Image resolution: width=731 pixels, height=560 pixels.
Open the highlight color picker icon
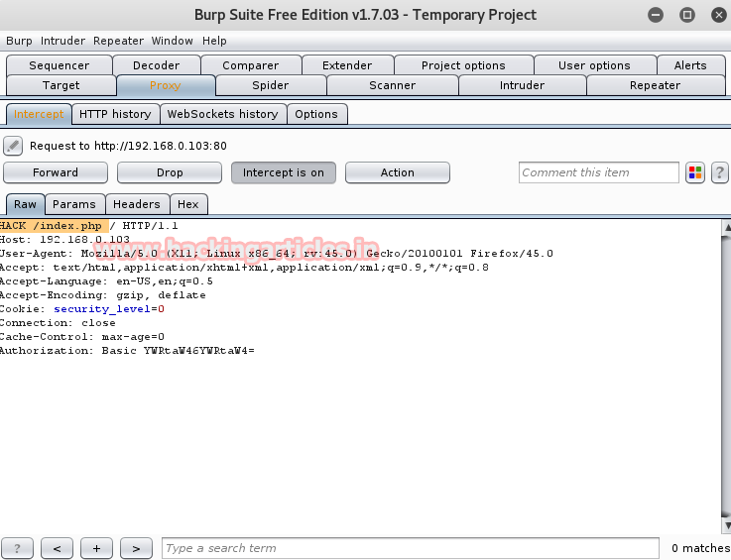point(695,172)
